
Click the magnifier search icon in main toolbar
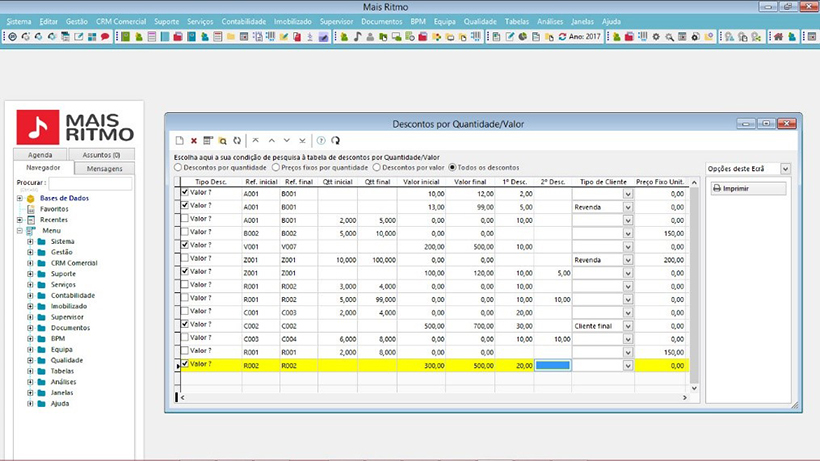pyautogui.click(x=669, y=37)
